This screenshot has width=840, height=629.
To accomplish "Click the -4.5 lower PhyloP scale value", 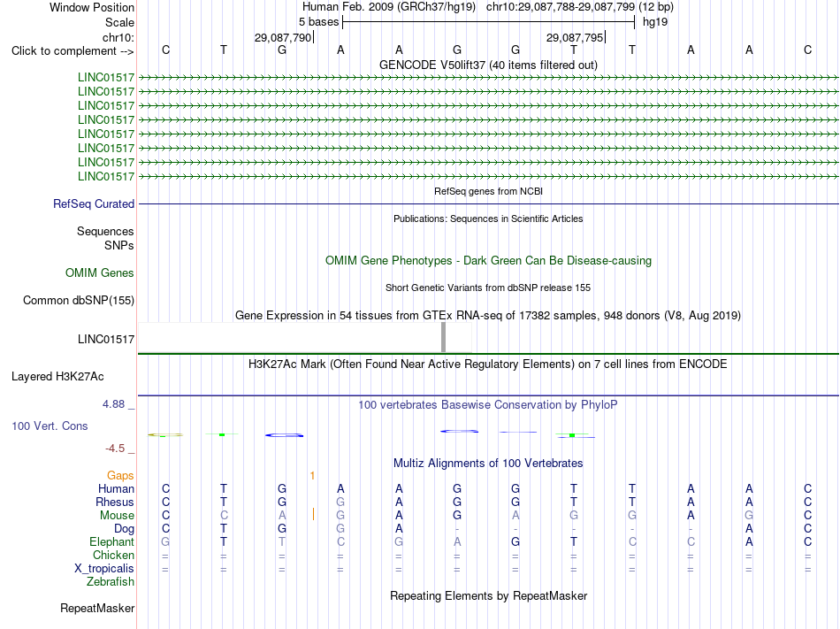I will (x=115, y=448).
